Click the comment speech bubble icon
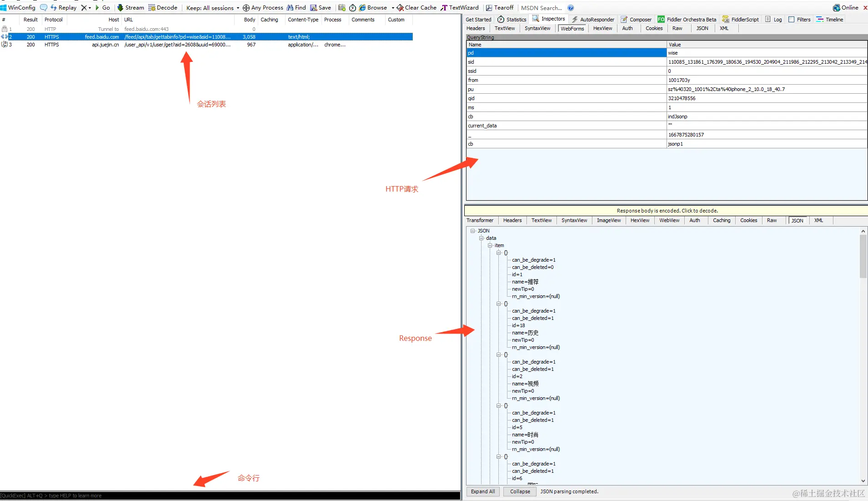 tap(44, 7)
